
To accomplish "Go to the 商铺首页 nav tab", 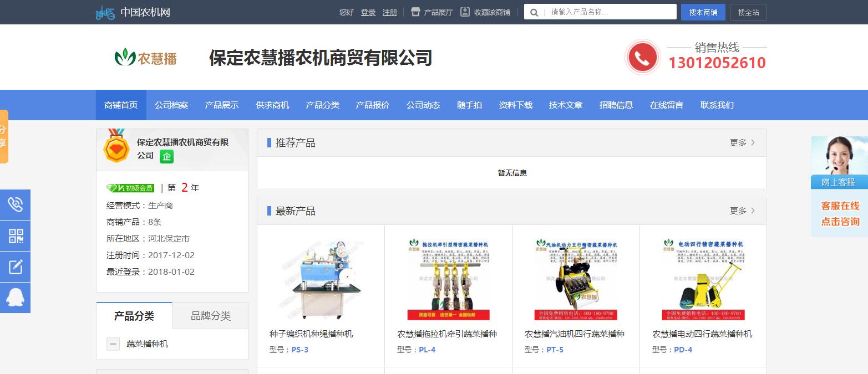I will point(121,105).
